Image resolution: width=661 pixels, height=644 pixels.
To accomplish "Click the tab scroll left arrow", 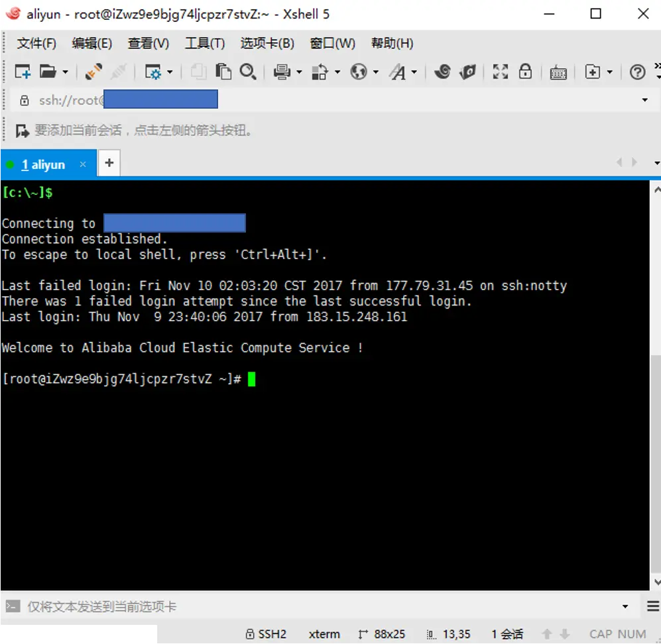I will (619, 162).
